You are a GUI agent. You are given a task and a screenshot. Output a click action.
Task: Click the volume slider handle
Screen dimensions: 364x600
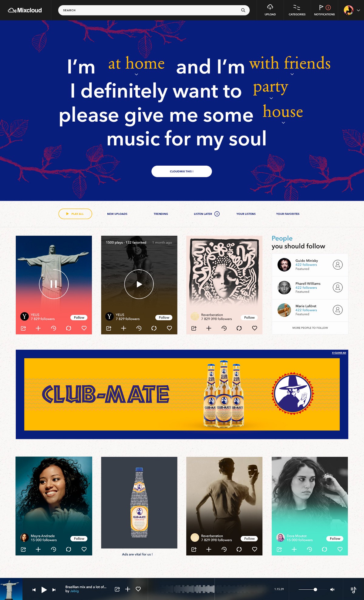(x=315, y=589)
